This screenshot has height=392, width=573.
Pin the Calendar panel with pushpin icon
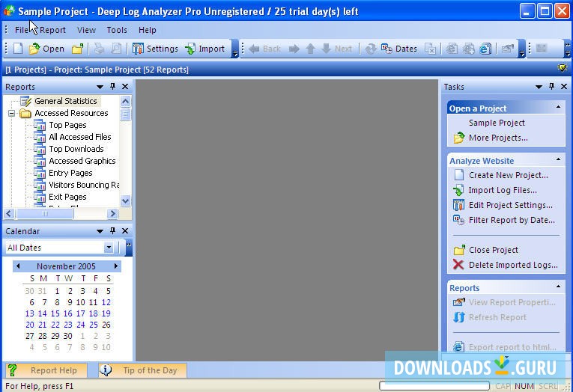tap(112, 230)
